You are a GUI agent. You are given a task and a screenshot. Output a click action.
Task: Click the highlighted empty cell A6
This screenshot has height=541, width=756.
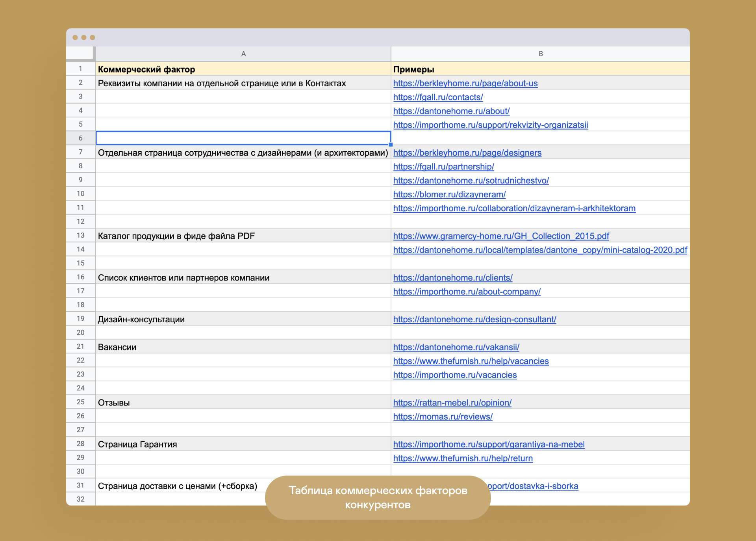click(x=243, y=138)
